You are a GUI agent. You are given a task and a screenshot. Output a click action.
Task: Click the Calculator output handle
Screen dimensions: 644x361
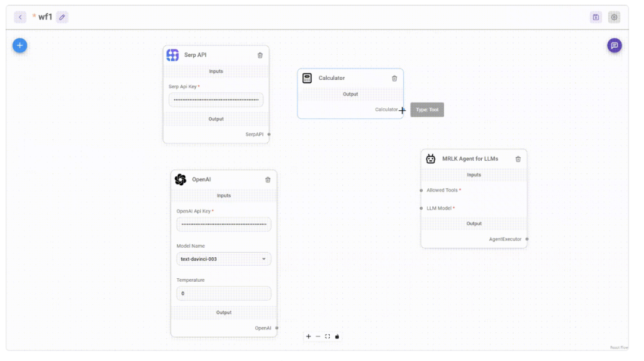click(x=402, y=110)
